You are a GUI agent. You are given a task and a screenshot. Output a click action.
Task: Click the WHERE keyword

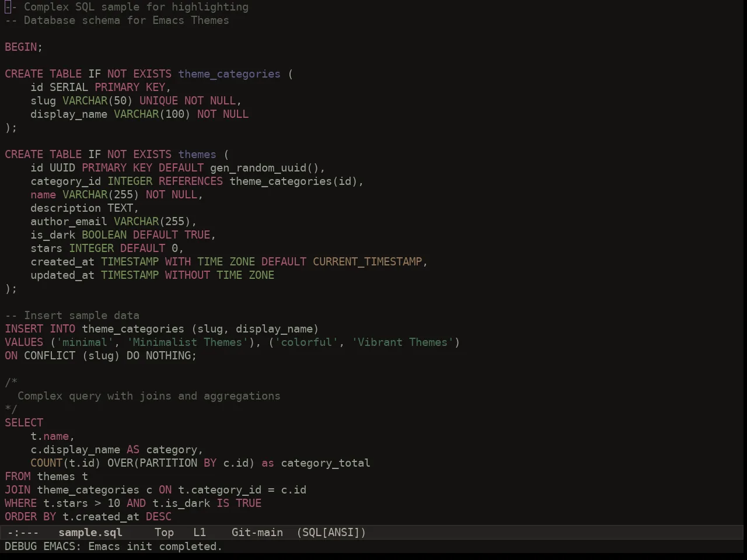coord(21,503)
